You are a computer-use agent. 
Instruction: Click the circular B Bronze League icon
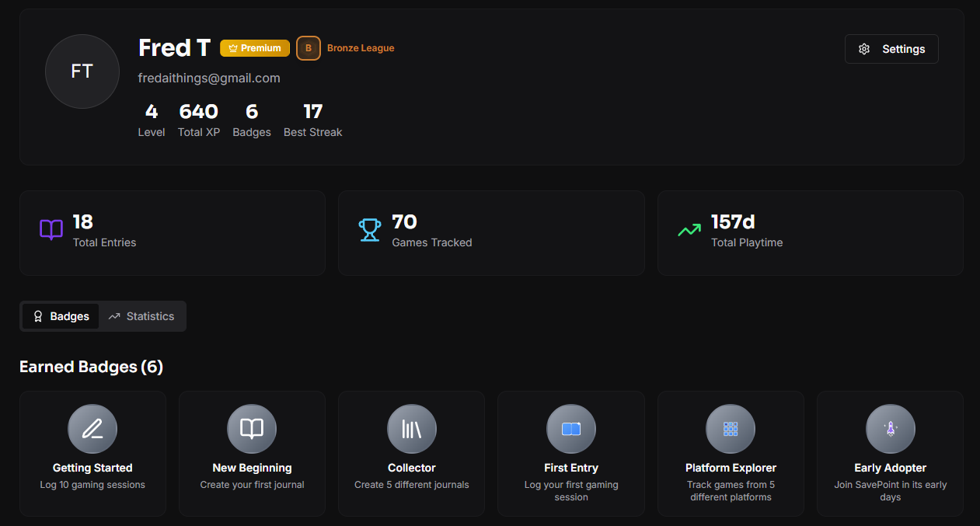tap(308, 47)
